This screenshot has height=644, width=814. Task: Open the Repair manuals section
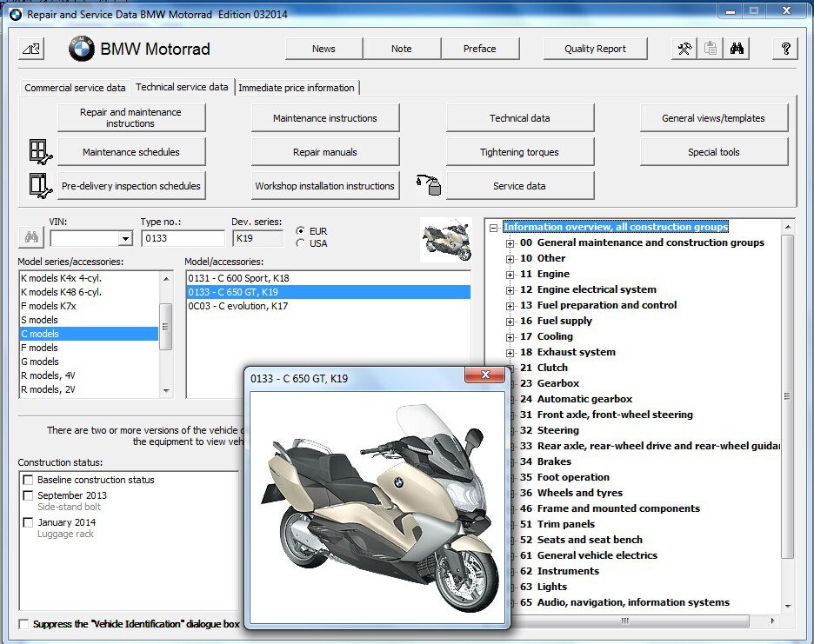tap(325, 150)
